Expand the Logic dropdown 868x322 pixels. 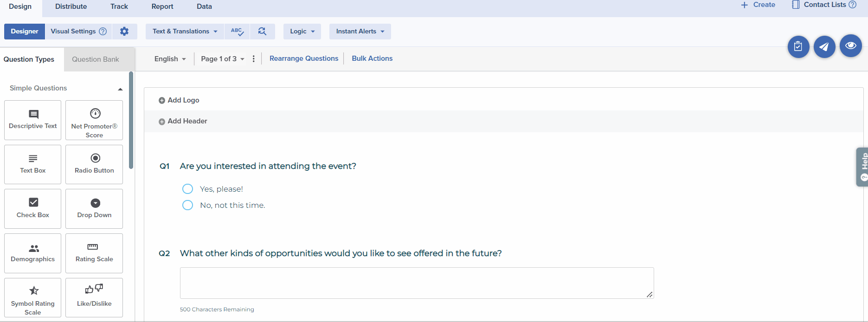point(302,31)
